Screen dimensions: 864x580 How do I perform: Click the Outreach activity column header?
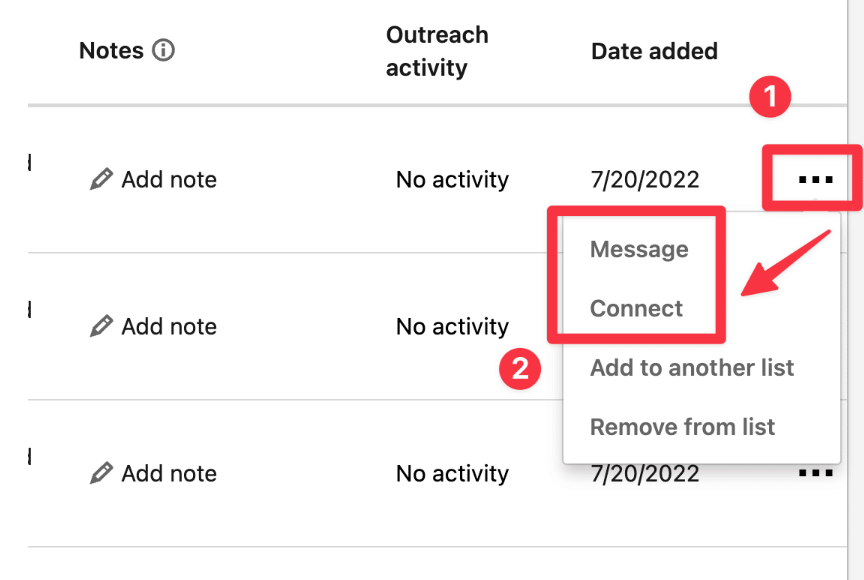437,51
